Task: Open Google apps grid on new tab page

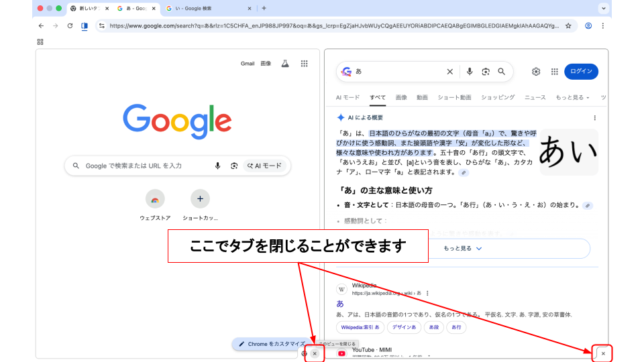Action: coord(304,64)
